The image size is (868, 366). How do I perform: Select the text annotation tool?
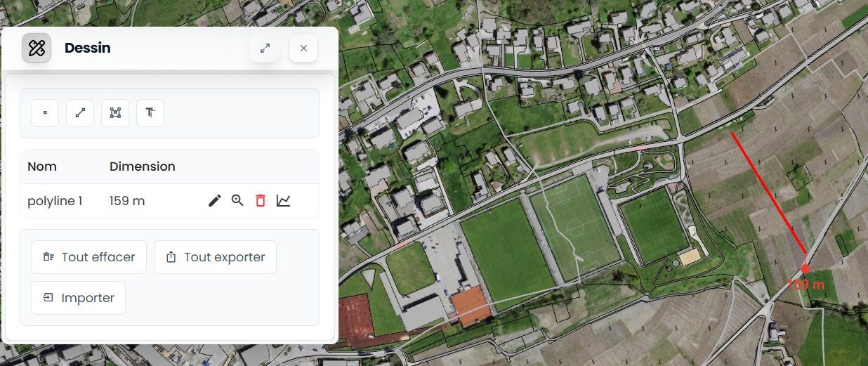pos(150,113)
